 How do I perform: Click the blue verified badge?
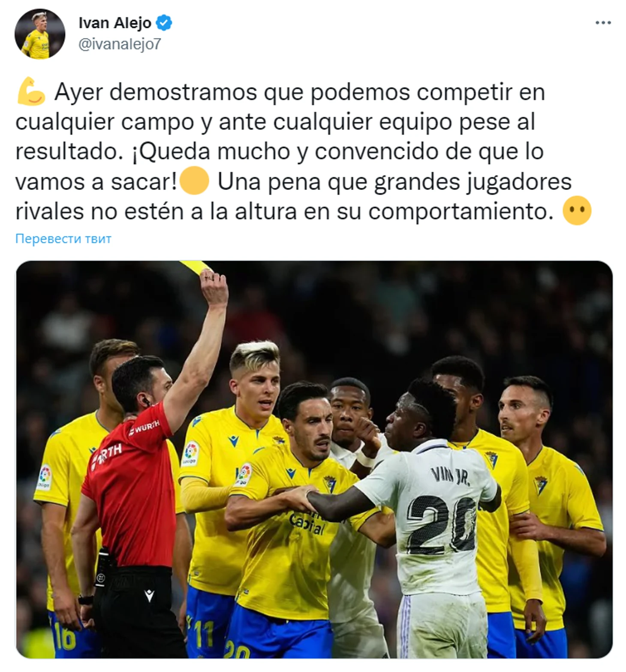(x=164, y=23)
